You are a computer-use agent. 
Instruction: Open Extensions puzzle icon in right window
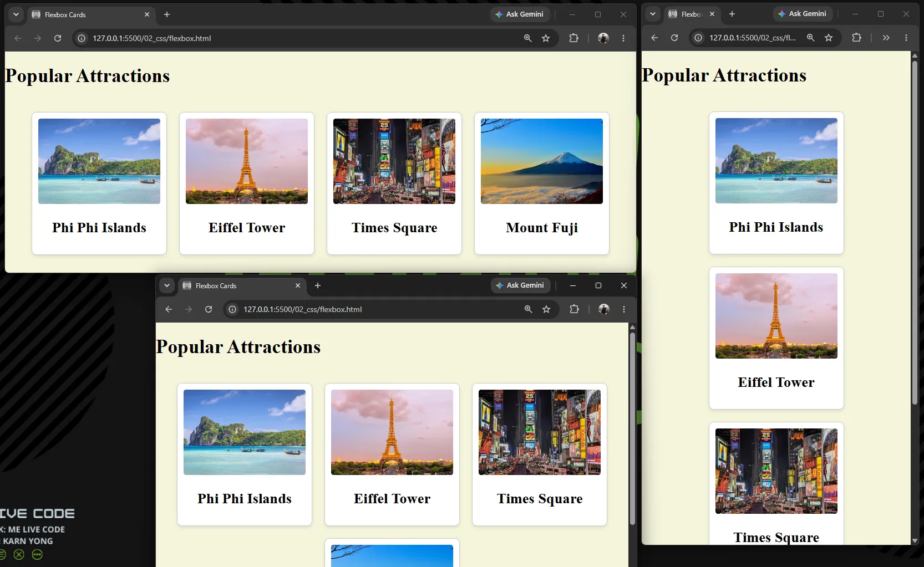pos(857,38)
